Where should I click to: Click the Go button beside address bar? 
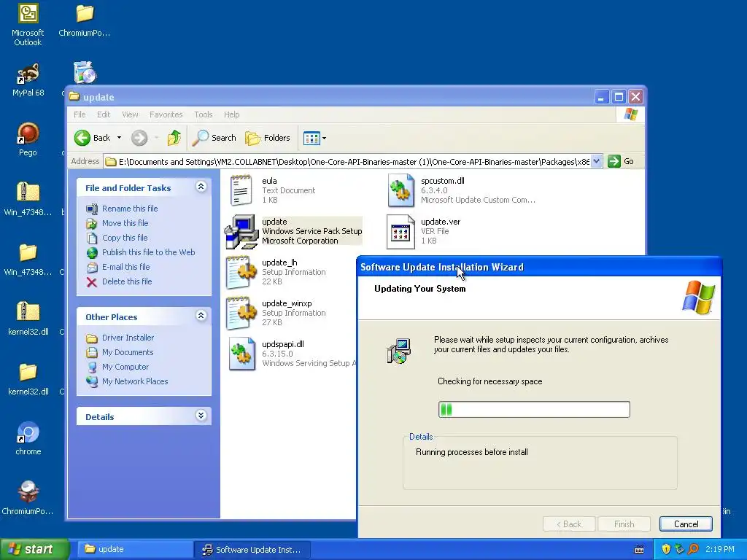(x=621, y=161)
